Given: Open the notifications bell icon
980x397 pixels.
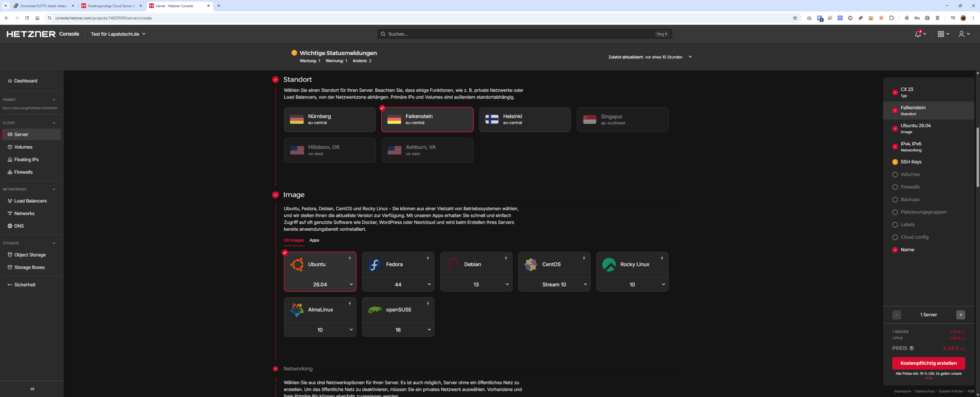Looking at the screenshot, I should click(x=918, y=34).
